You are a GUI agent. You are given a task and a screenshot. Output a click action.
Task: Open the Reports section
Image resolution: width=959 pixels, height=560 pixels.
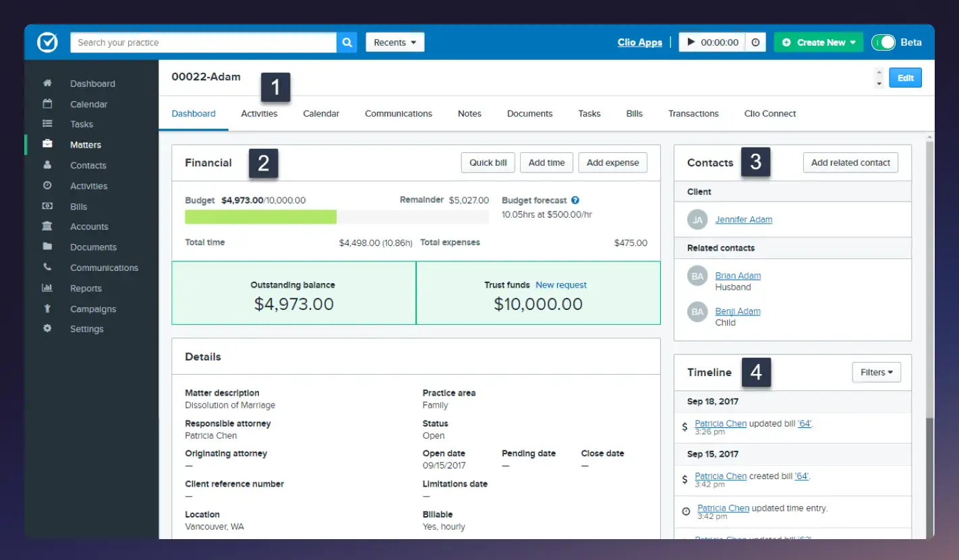86,288
